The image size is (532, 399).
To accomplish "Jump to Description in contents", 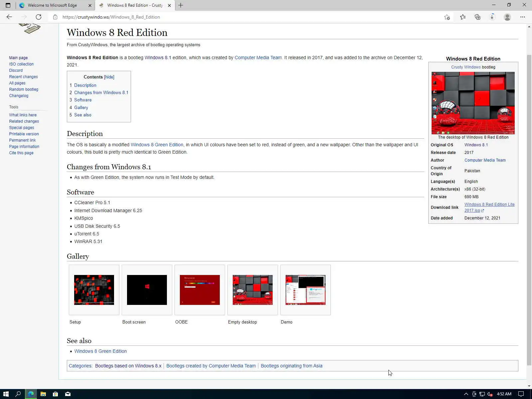I will (85, 85).
